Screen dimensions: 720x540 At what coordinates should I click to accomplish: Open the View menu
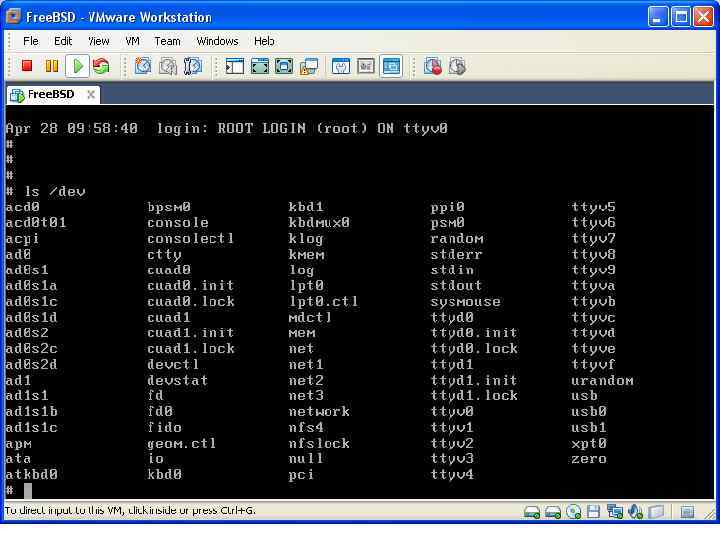click(99, 41)
